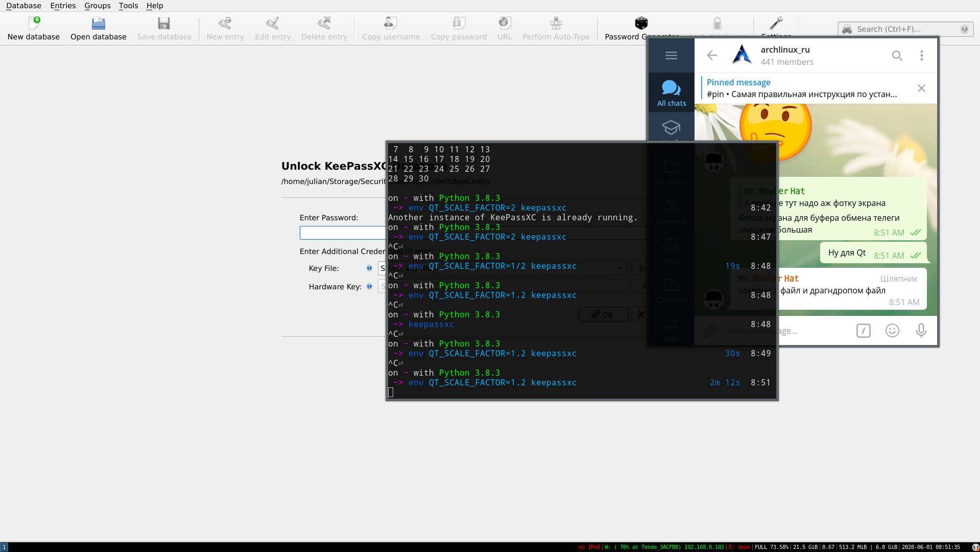The height and width of the screenshot is (552, 980).
Task: Click the New entry toolbar icon
Action: click(225, 23)
